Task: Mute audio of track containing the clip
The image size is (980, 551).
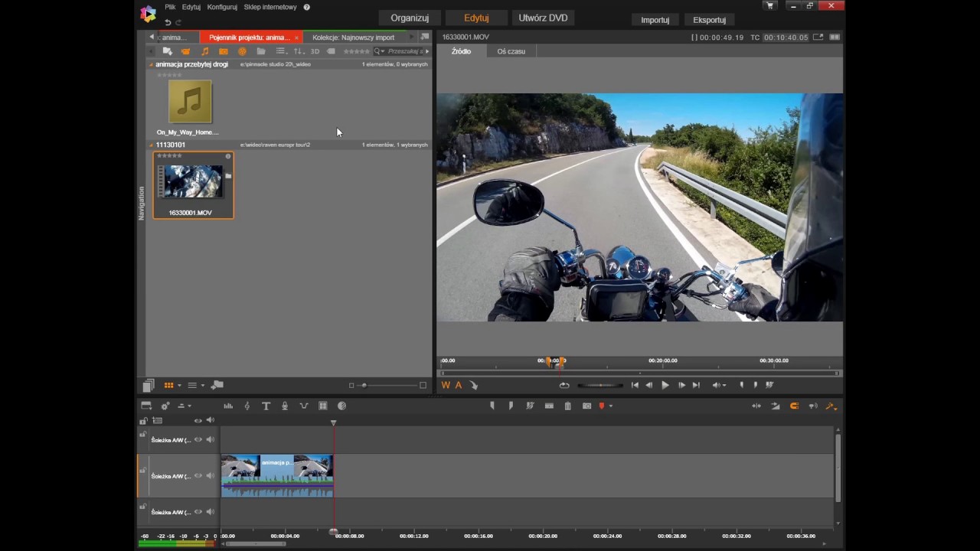Action: tap(210, 476)
